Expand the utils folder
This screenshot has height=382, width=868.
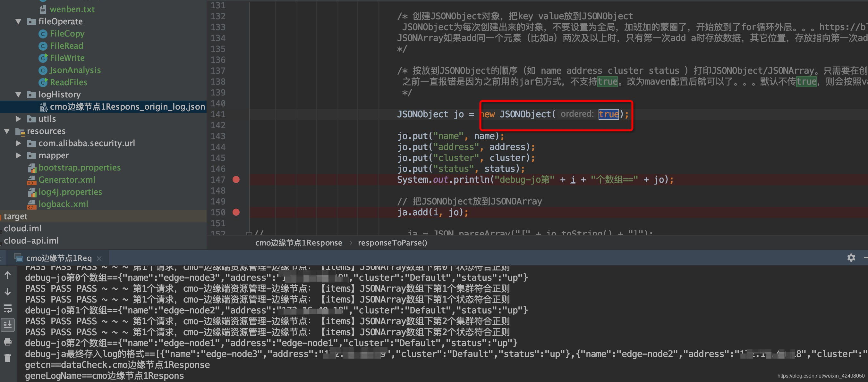19,119
